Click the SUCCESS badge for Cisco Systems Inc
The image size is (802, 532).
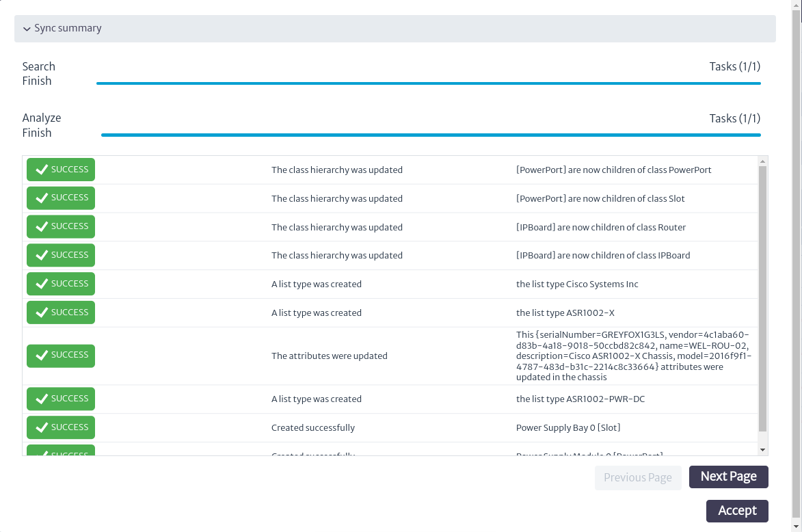61,284
